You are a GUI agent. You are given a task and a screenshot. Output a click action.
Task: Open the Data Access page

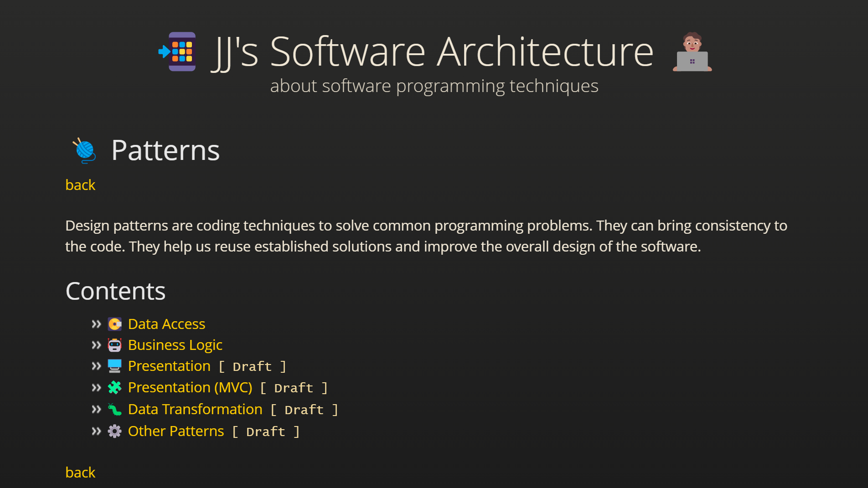point(166,324)
